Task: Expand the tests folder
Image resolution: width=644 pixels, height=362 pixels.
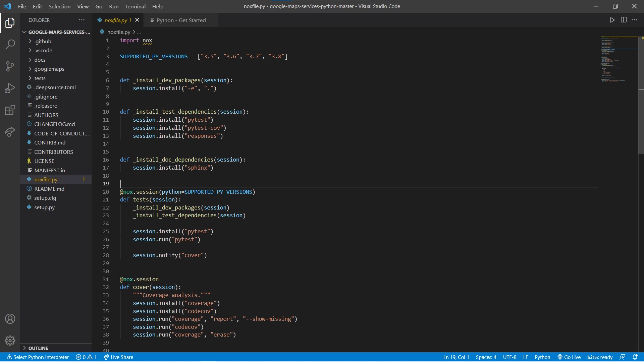Action: (40, 78)
